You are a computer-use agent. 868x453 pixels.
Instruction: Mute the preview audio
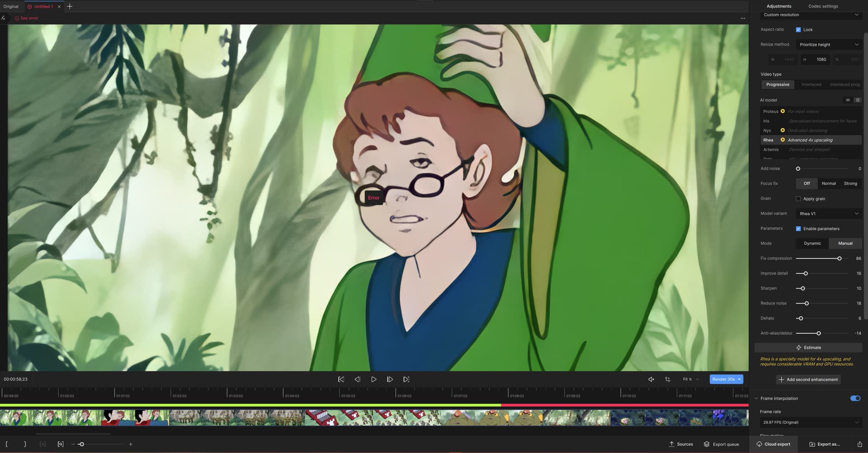pos(651,379)
